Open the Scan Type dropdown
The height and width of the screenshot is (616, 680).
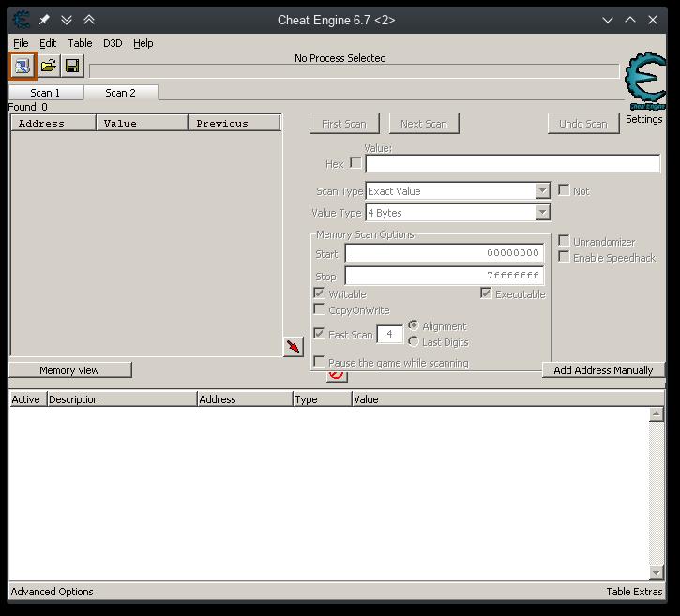(458, 190)
